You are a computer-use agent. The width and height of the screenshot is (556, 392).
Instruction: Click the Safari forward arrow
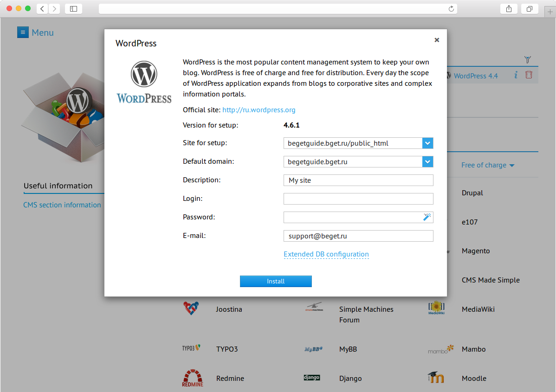pos(54,9)
